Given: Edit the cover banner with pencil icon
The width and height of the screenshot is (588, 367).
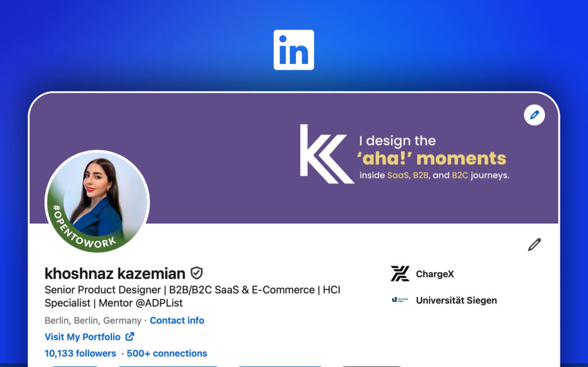Looking at the screenshot, I should [x=535, y=115].
